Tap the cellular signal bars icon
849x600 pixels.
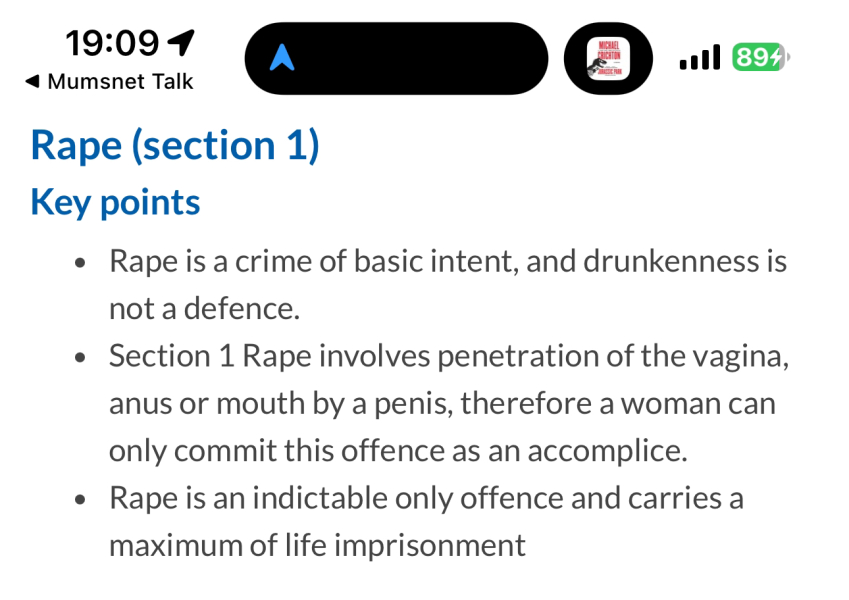[699, 58]
